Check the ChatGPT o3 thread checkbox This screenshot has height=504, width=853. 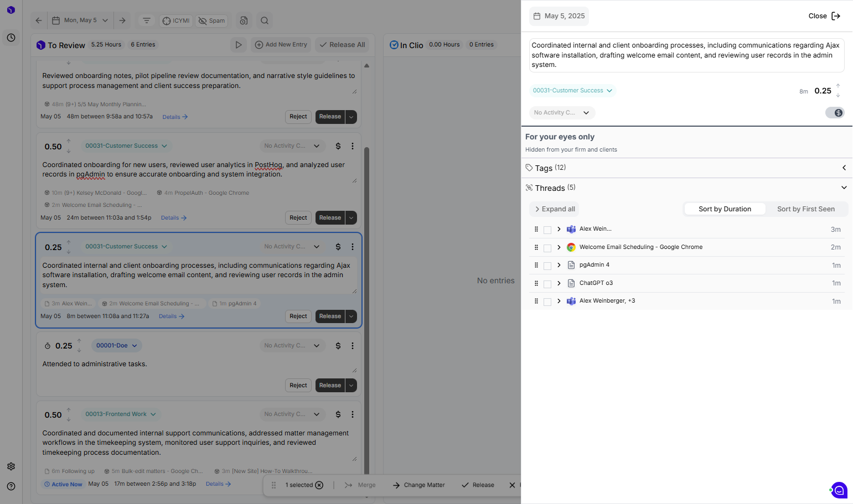[547, 284]
